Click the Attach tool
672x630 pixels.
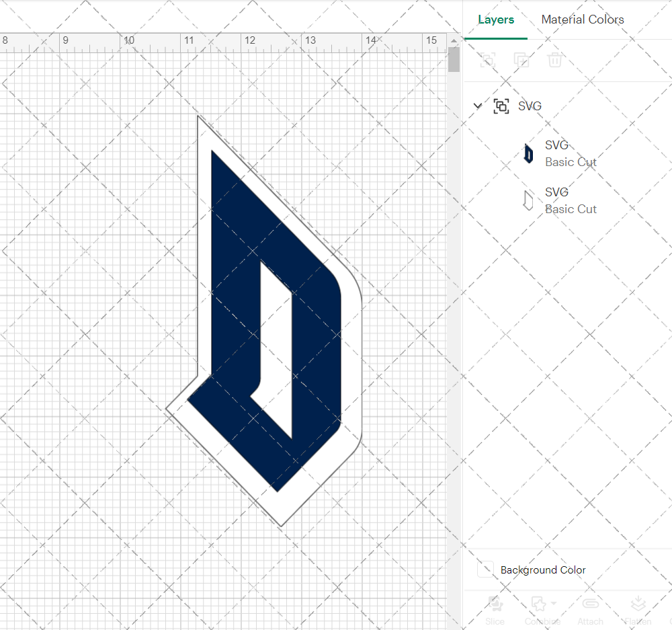(x=590, y=611)
